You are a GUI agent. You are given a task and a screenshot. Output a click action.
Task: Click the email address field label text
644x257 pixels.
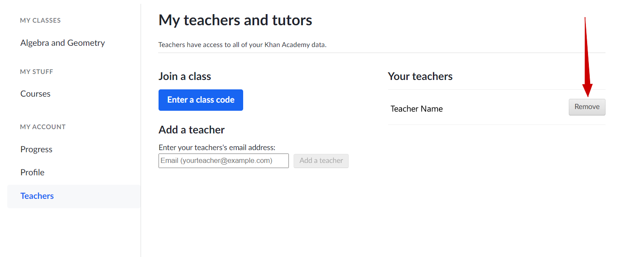pyautogui.click(x=217, y=148)
